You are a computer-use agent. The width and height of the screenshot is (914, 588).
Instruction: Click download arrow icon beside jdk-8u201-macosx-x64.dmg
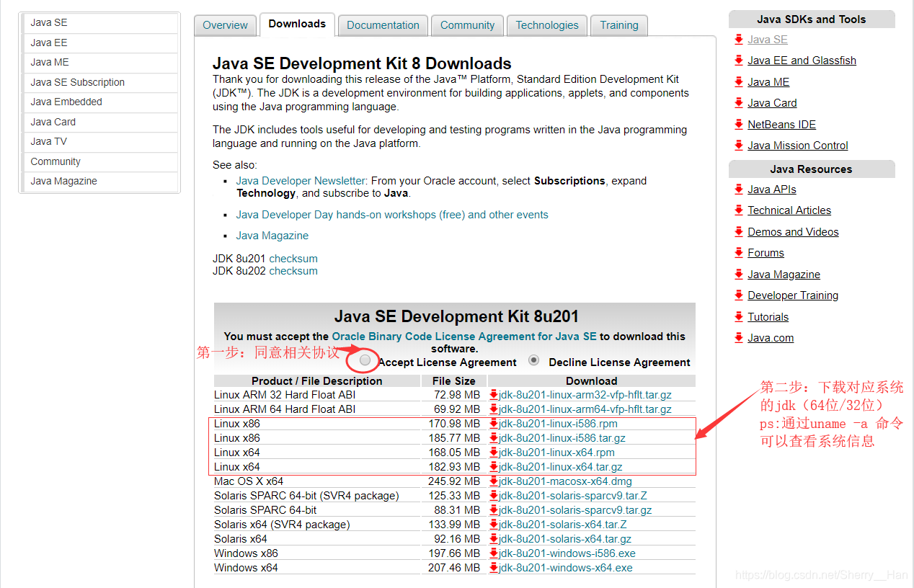[494, 481]
